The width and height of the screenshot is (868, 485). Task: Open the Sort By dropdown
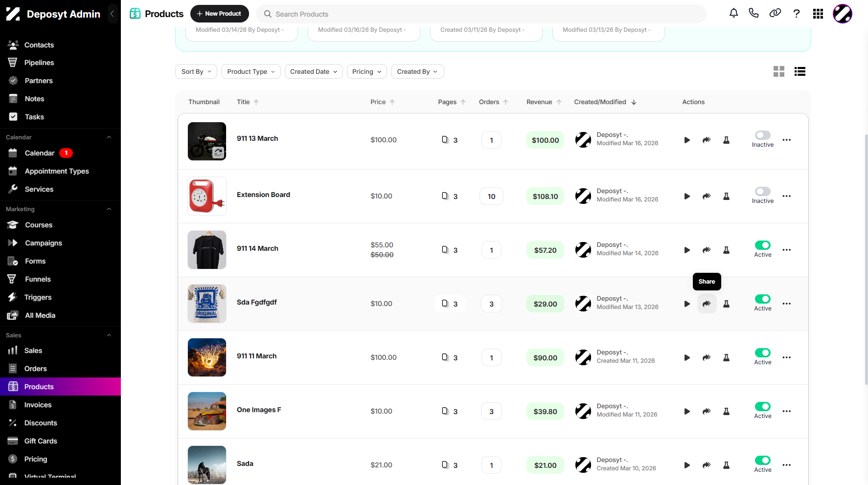click(196, 71)
